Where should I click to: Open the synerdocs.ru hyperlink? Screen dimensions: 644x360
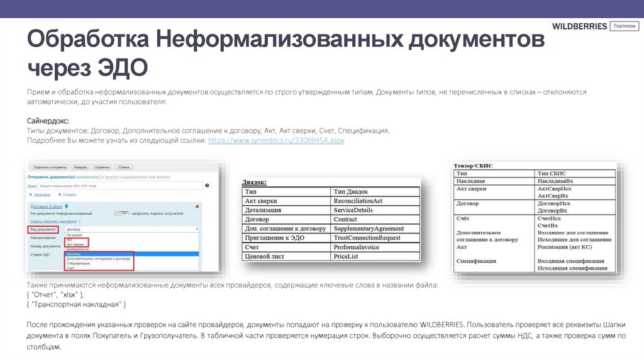(x=276, y=140)
